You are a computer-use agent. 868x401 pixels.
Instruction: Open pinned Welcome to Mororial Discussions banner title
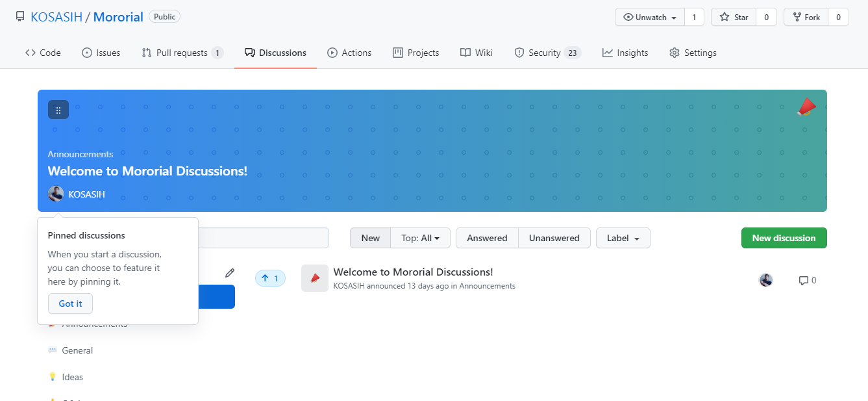click(147, 172)
